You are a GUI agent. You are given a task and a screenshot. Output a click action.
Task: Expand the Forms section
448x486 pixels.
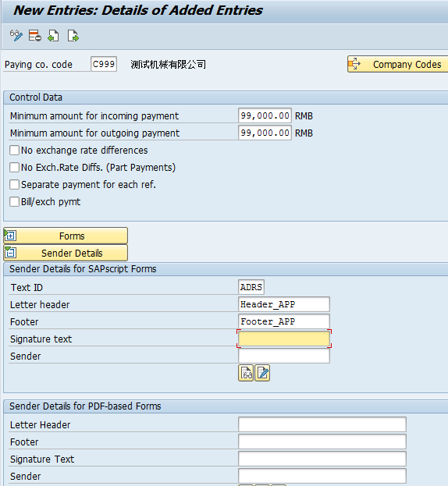pyautogui.click(x=66, y=236)
